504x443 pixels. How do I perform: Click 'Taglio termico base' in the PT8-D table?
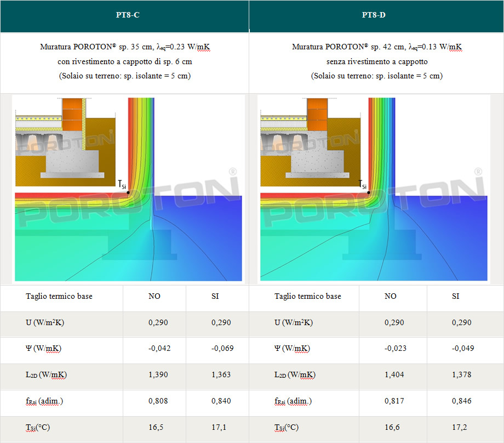pos(308,296)
